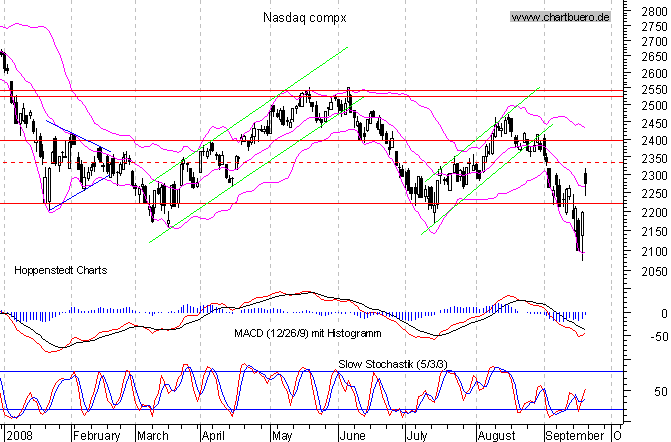Click the MACD axis value 0
Viewport: 671px width, 442px height.
coord(664,314)
